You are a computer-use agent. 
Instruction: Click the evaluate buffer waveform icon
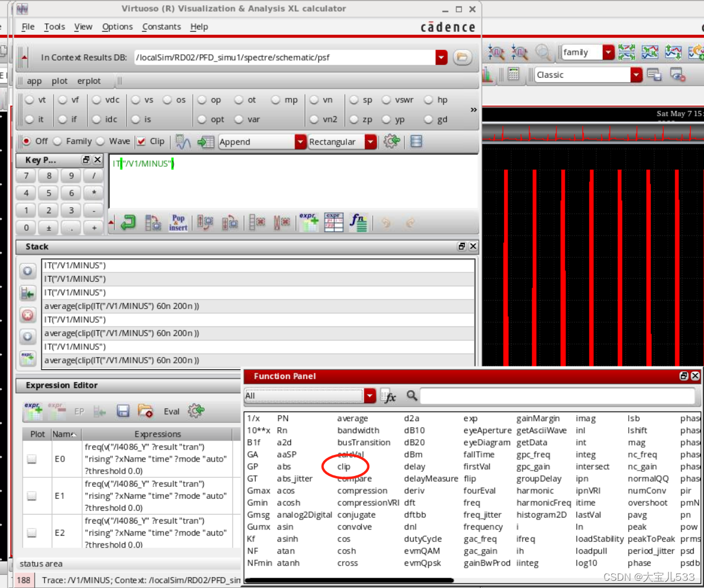coord(183,142)
